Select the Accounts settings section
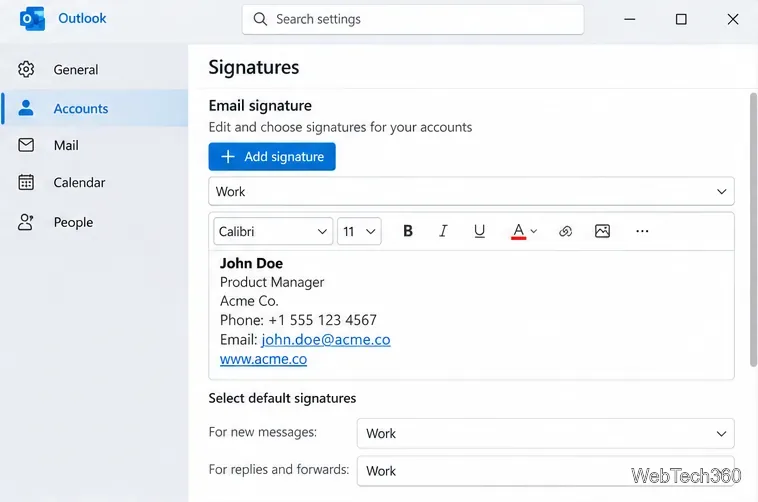Image resolution: width=758 pixels, height=502 pixels. (x=95, y=108)
